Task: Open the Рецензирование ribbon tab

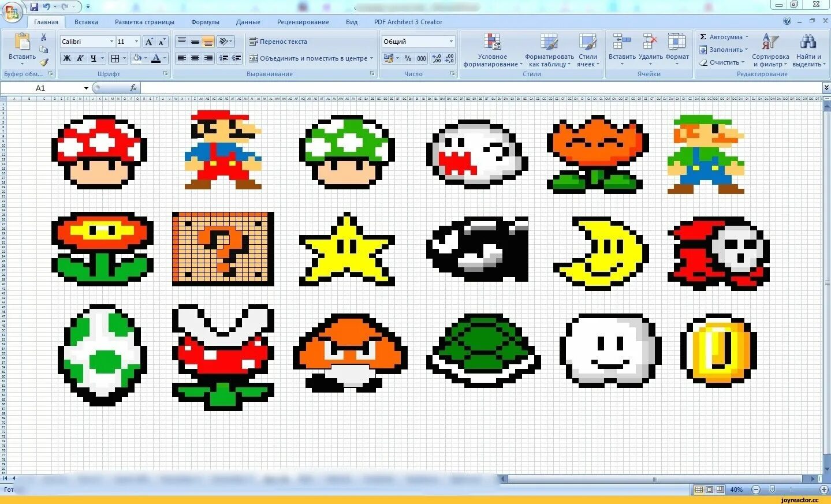Action: pyautogui.click(x=303, y=22)
